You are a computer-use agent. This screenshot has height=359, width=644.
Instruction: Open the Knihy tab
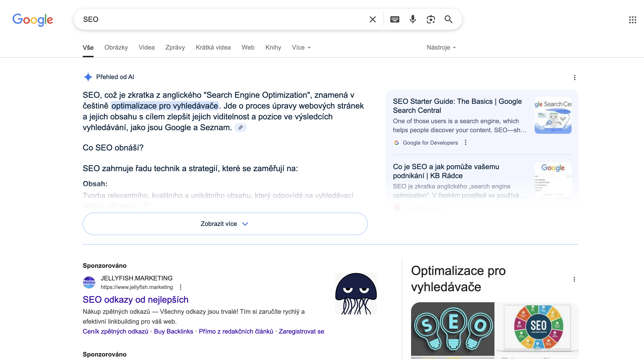[x=273, y=48]
